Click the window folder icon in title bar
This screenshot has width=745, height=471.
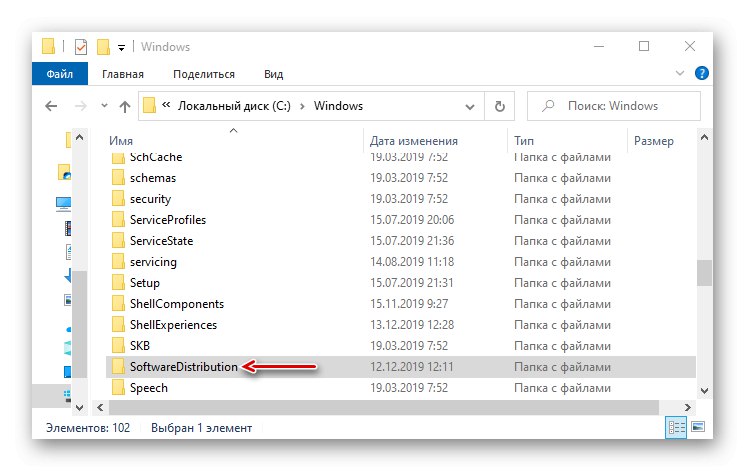point(48,47)
